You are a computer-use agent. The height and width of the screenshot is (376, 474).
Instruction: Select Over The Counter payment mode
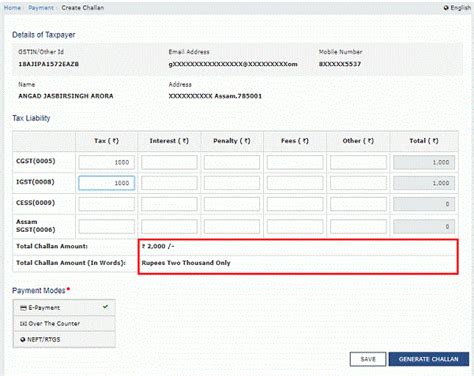(64, 323)
